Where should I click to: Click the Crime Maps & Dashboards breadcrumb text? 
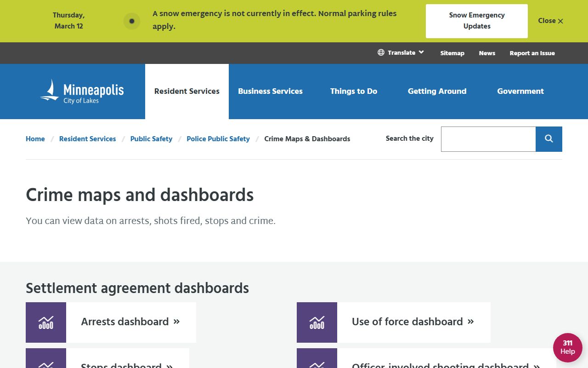(x=307, y=139)
